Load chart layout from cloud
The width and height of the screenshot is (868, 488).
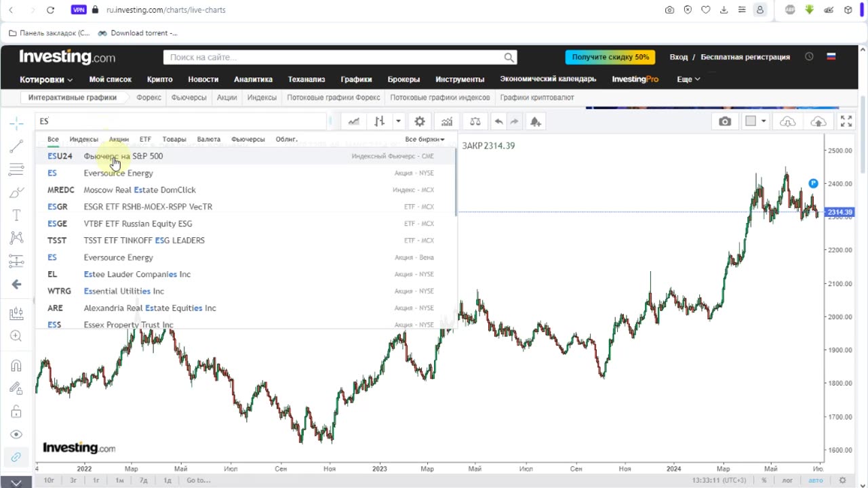coord(787,121)
